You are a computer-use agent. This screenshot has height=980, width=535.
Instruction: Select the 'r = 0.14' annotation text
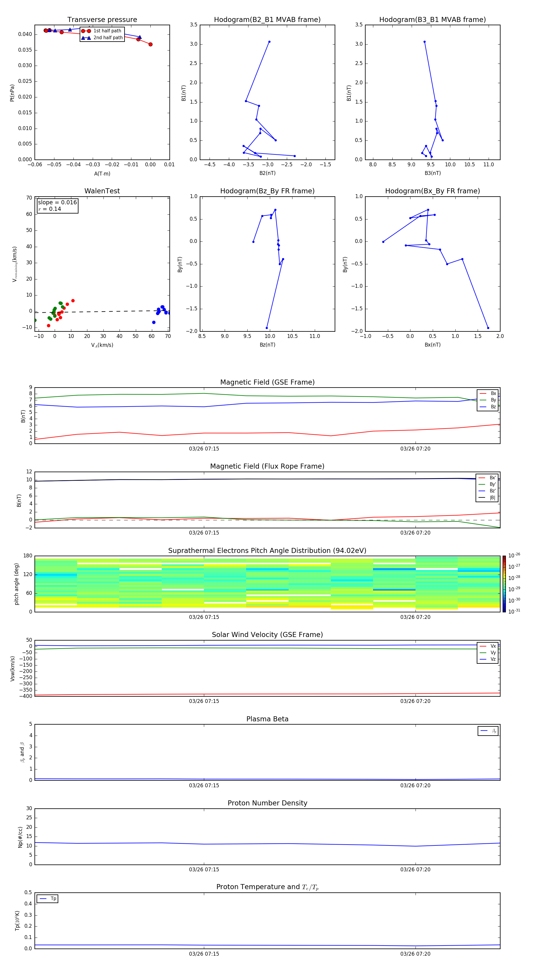pos(50,209)
